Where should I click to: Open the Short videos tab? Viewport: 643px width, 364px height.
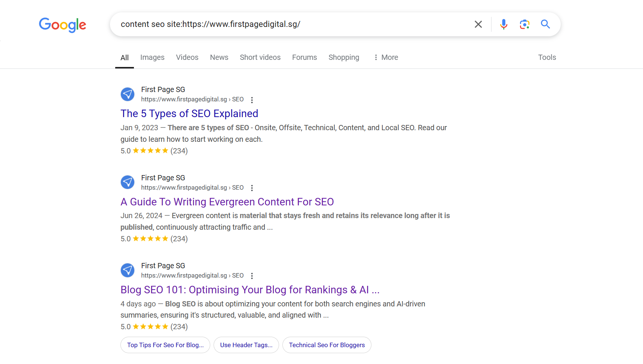click(260, 57)
